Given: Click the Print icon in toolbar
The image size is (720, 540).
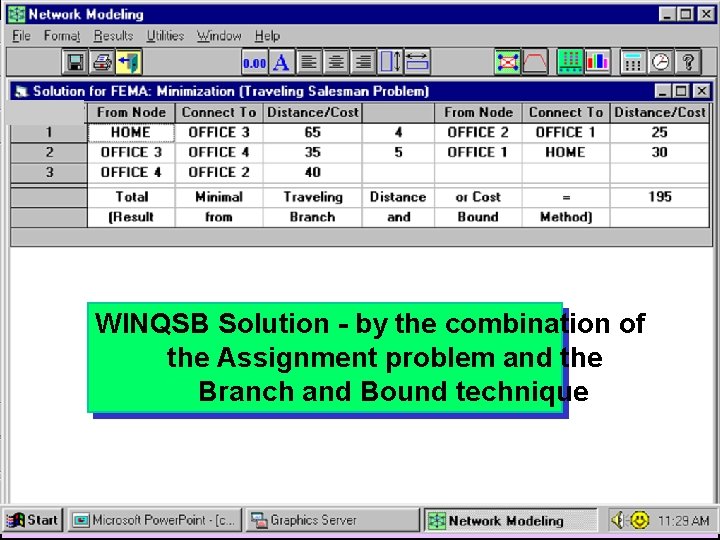Looking at the screenshot, I should click(102, 62).
